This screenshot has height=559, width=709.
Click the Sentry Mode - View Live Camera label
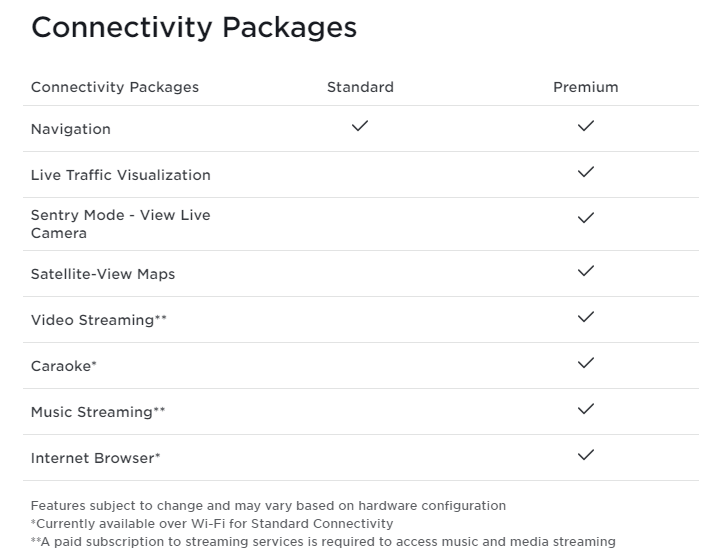[x=120, y=224]
